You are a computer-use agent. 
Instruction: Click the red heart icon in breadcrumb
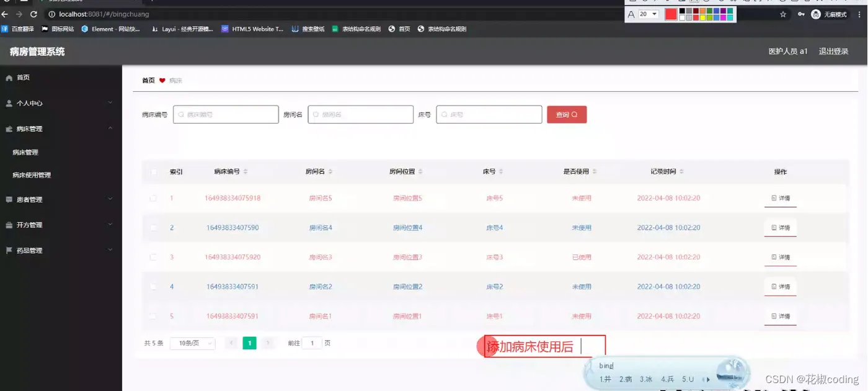[x=162, y=81]
